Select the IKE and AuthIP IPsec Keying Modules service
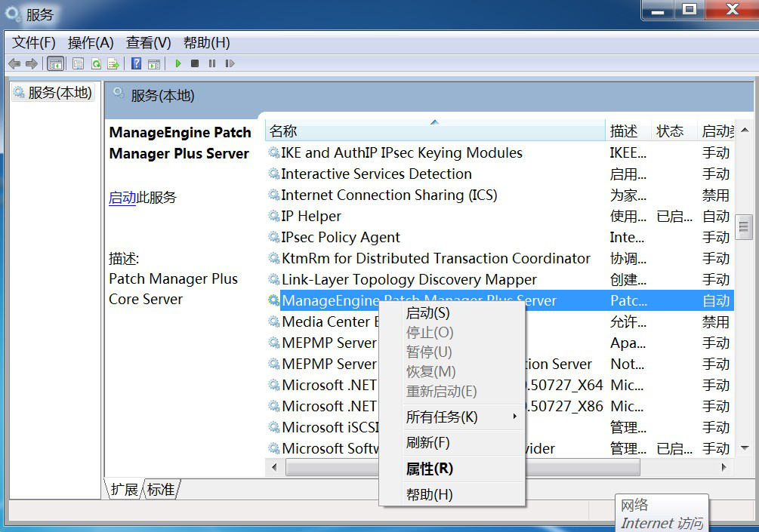 pos(402,153)
